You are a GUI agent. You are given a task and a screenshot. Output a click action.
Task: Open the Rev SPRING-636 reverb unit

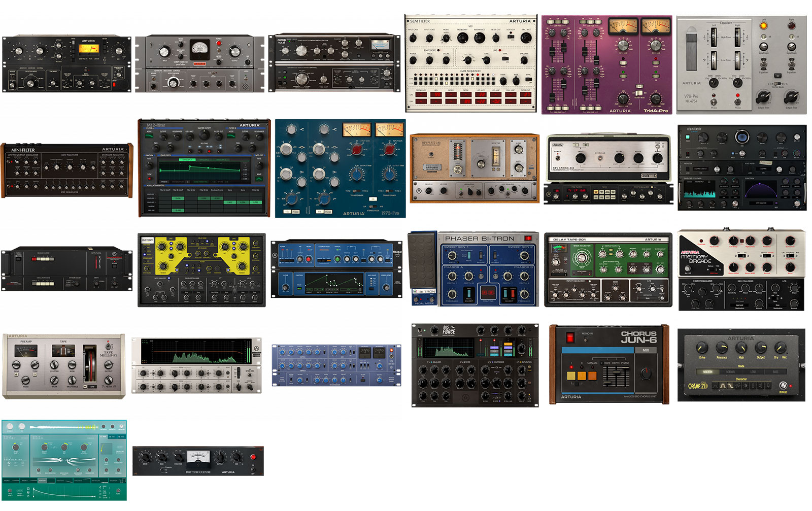[x=609, y=169]
